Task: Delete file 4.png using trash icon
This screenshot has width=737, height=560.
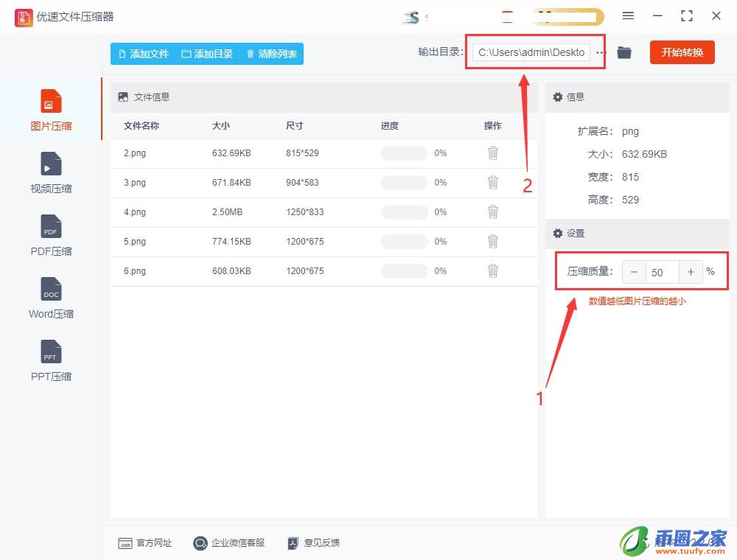Action: (x=492, y=211)
